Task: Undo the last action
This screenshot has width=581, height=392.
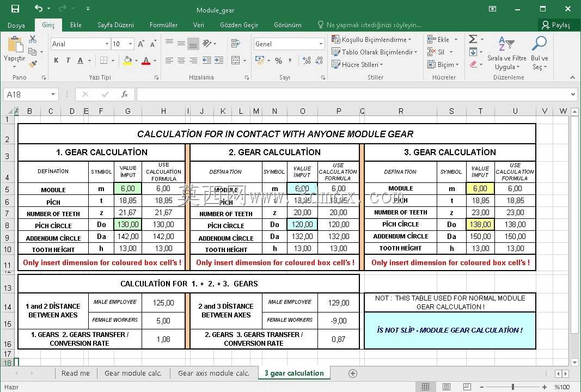Action: 39,8
